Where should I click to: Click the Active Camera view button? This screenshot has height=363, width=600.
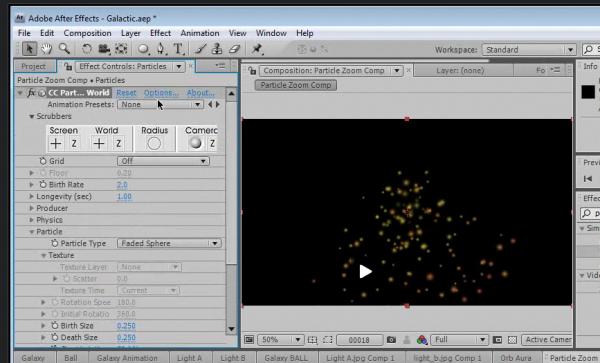click(547, 340)
